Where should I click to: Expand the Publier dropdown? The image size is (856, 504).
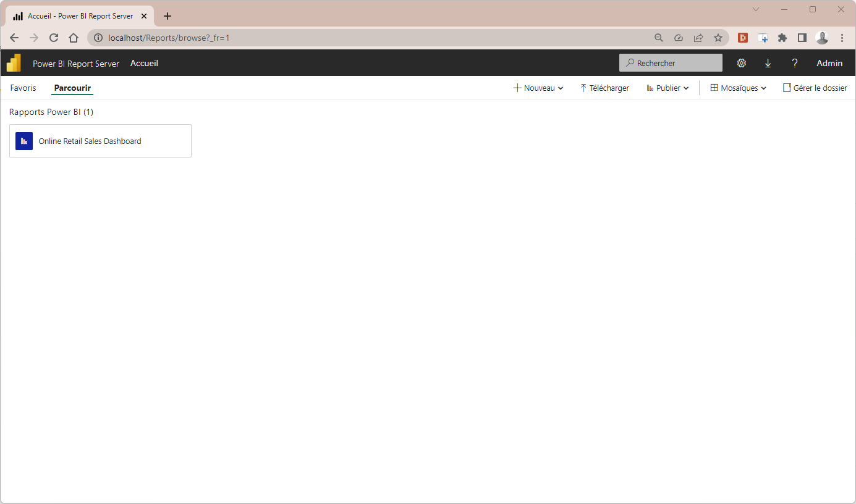point(667,88)
